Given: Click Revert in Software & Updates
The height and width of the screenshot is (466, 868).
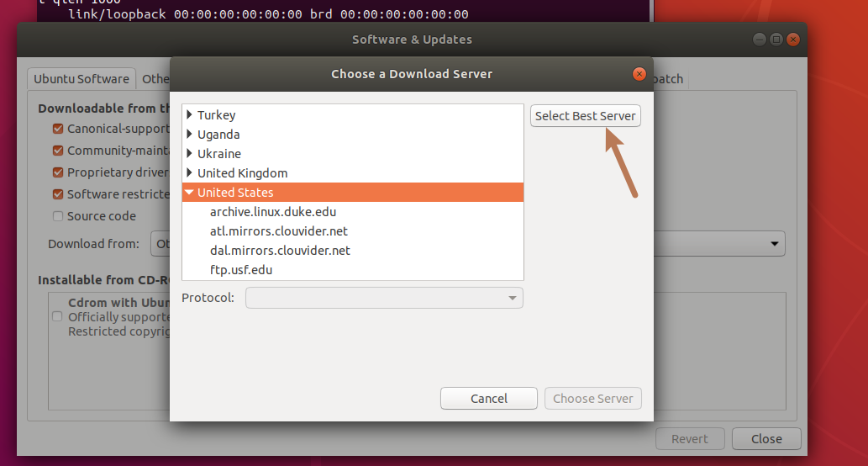Looking at the screenshot, I should click(690, 439).
